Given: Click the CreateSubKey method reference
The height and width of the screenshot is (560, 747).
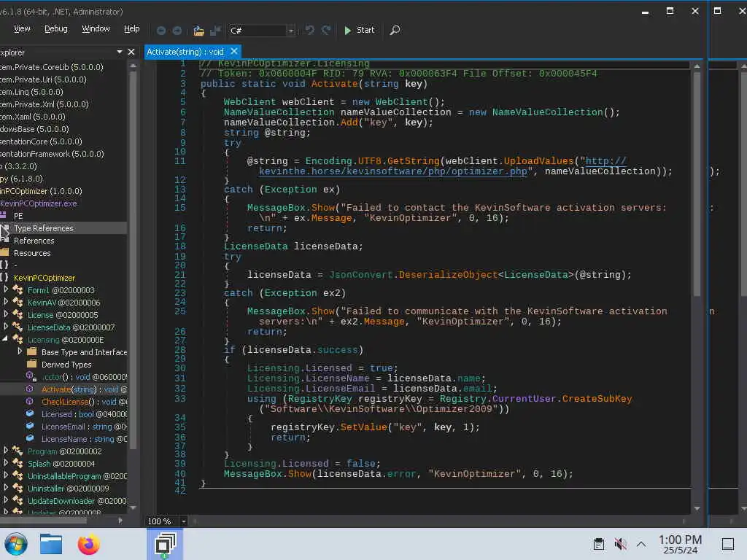Looking at the screenshot, I should [597, 399].
